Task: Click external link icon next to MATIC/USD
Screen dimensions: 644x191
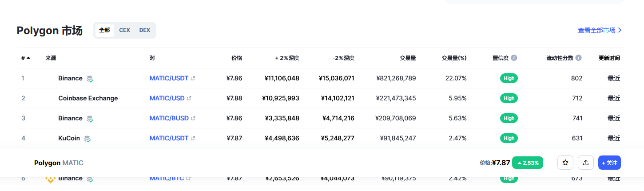Action: click(x=189, y=98)
